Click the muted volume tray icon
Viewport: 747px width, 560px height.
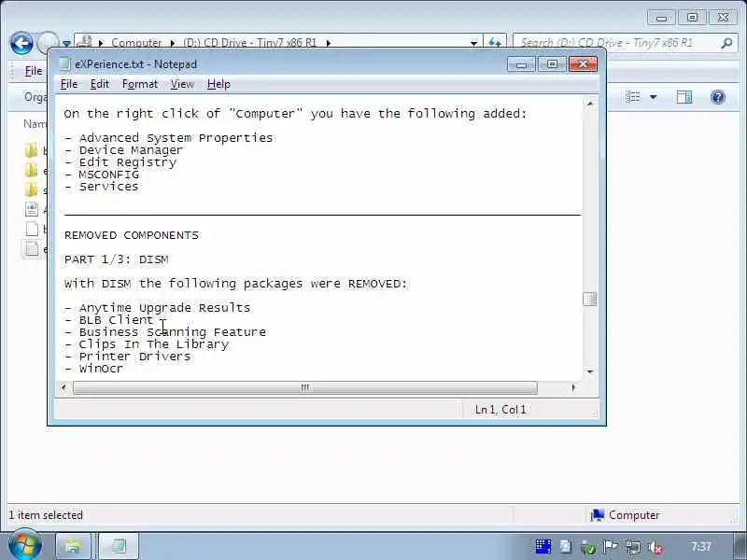click(x=655, y=547)
